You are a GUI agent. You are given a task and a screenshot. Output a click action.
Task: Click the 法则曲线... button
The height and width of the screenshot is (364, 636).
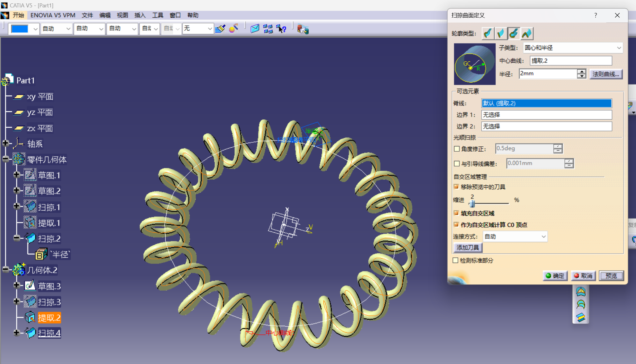pyautogui.click(x=606, y=74)
